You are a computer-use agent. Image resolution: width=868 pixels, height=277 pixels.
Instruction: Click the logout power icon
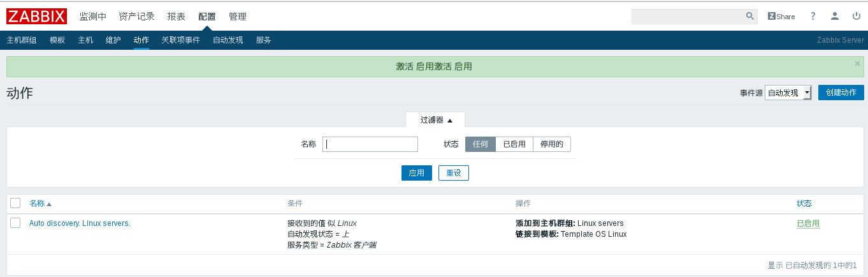point(856,16)
